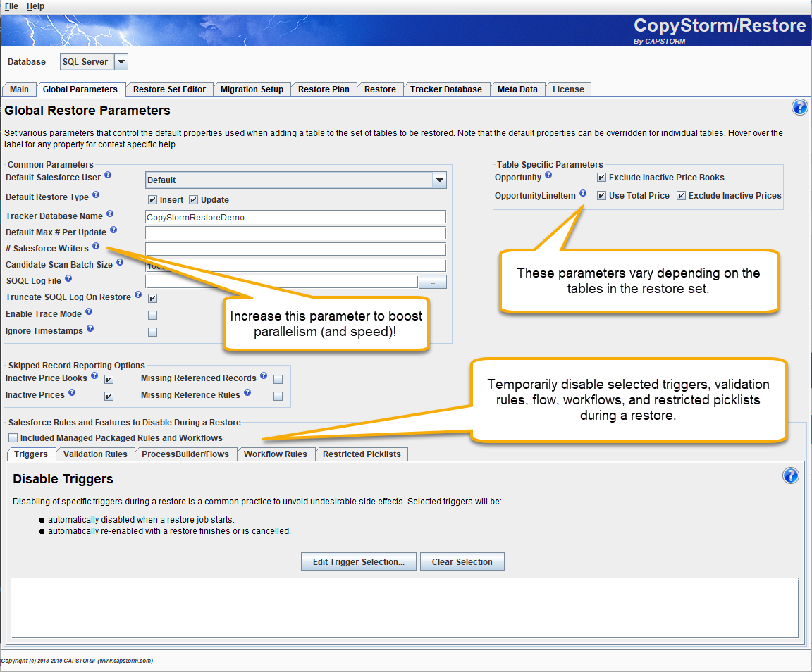Click help icon beside Inactive Price Books
This screenshot has height=672, width=812.
[94, 376]
